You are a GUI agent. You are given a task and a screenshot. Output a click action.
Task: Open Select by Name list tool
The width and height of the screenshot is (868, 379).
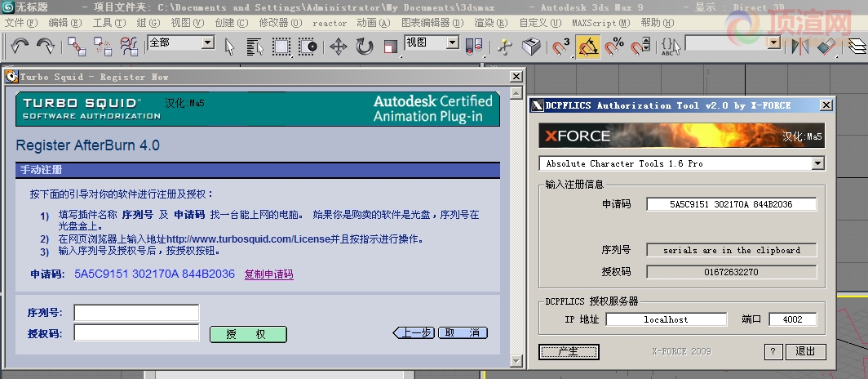click(x=255, y=46)
